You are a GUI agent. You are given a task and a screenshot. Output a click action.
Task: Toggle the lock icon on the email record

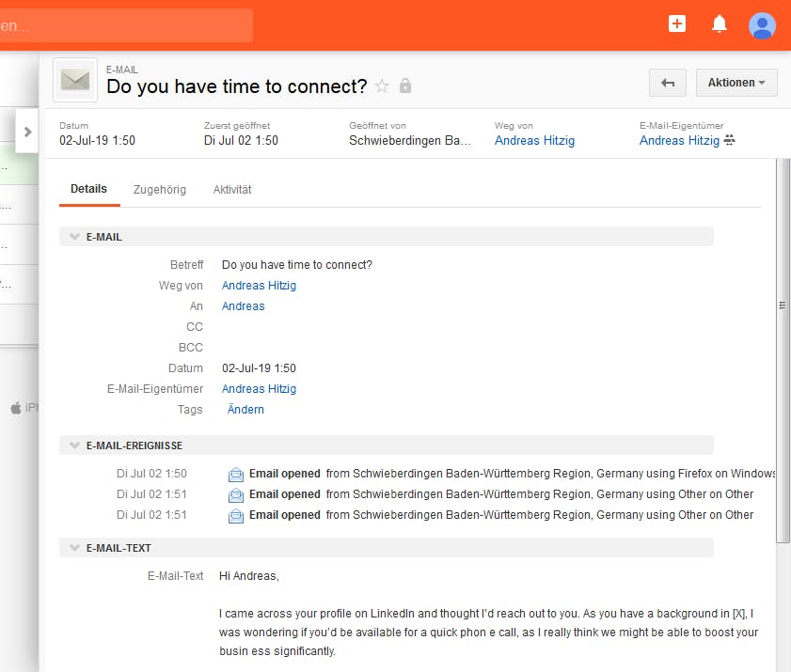[x=404, y=86]
